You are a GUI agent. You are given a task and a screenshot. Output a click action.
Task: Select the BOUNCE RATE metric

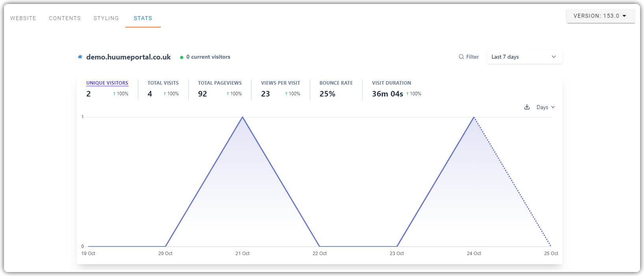tap(336, 83)
